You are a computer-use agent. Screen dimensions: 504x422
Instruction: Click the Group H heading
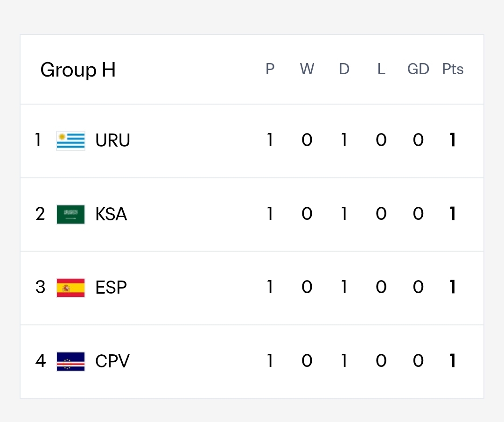click(78, 70)
